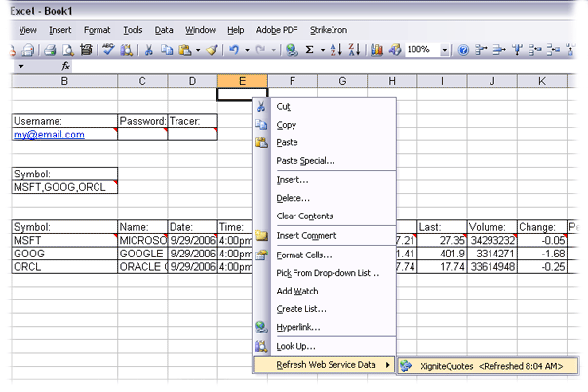Viewport: 588px width, 392px height.
Task: Open the Tools menu
Action: coord(134,30)
